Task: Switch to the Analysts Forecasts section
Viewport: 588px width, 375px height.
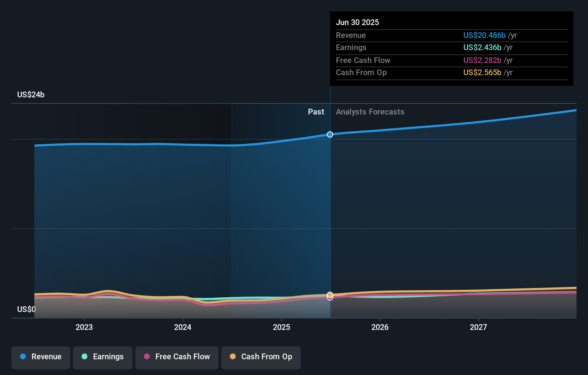Action: 370,112
